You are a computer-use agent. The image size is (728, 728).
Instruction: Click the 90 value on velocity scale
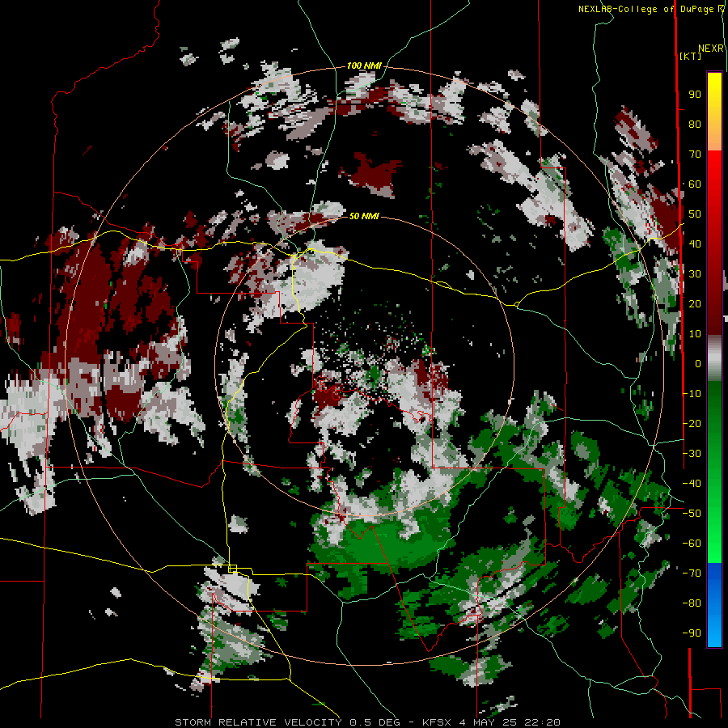[x=695, y=95]
